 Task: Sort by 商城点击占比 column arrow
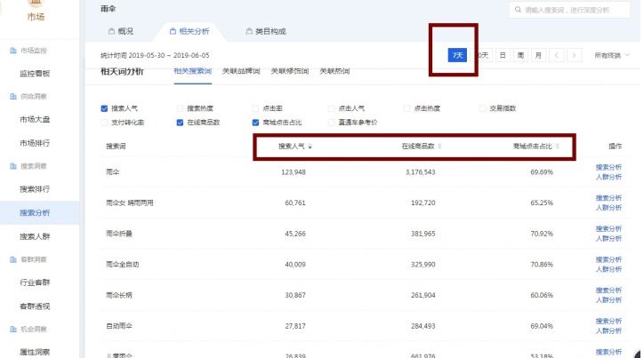(558, 147)
